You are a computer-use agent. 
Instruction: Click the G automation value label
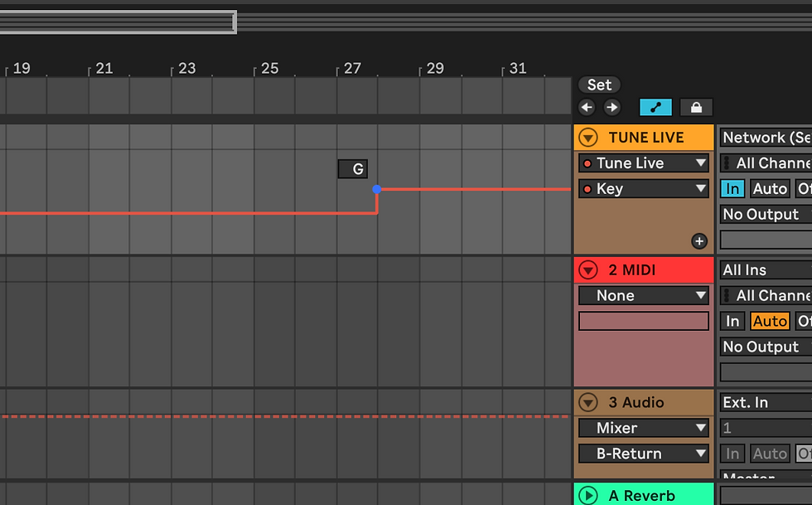point(353,169)
